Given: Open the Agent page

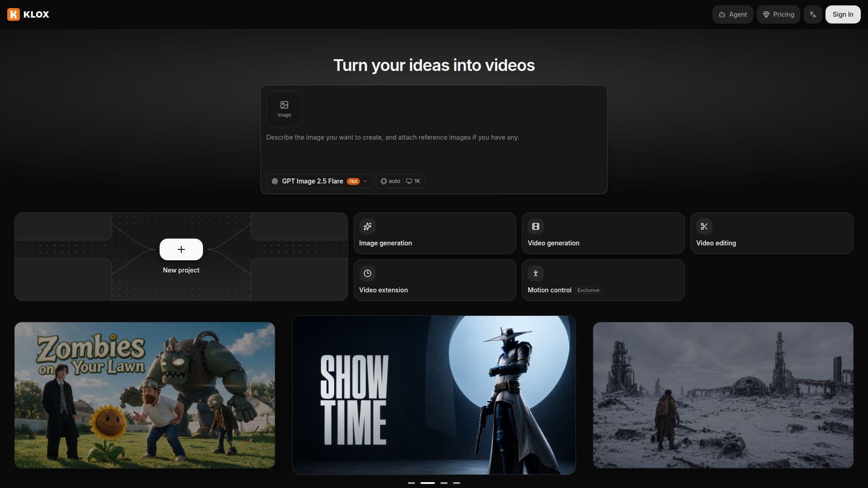Looking at the screenshot, I should [x=732, y=14].
